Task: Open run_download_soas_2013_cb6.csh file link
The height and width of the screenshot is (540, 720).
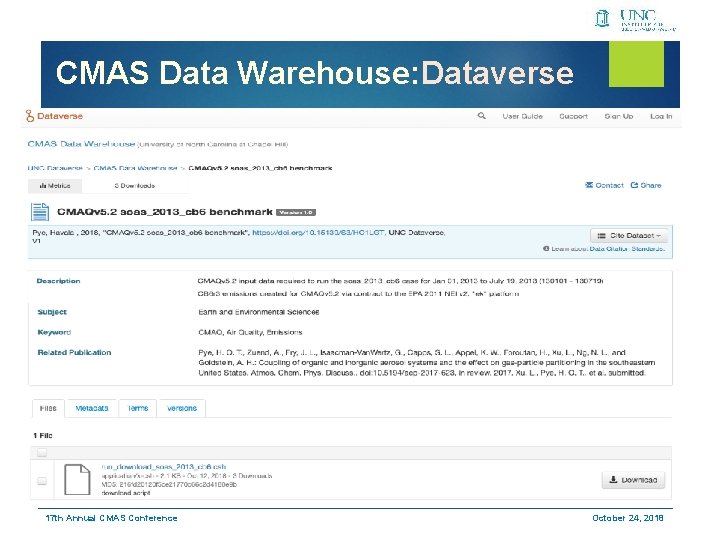Action: pos(164,467)
